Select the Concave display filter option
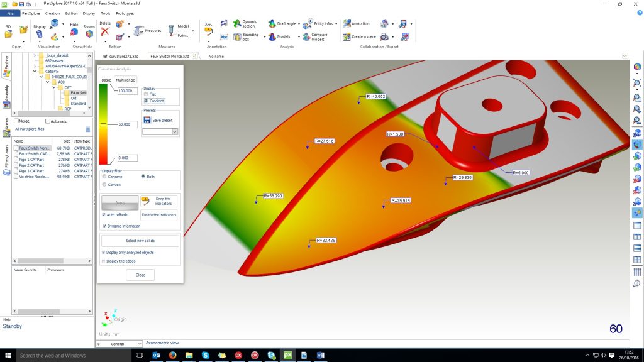Viewport: 644px width, 362px height. [x=104, y=177]
